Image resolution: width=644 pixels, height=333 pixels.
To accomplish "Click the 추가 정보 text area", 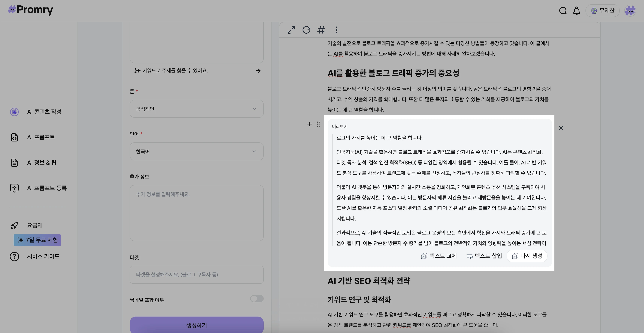I will coord(197,213).
